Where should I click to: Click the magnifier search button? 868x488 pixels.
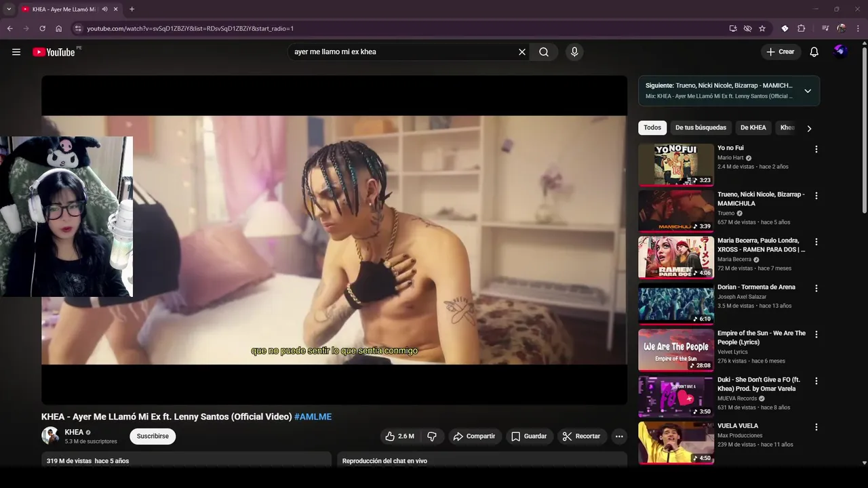coord(544,52)
